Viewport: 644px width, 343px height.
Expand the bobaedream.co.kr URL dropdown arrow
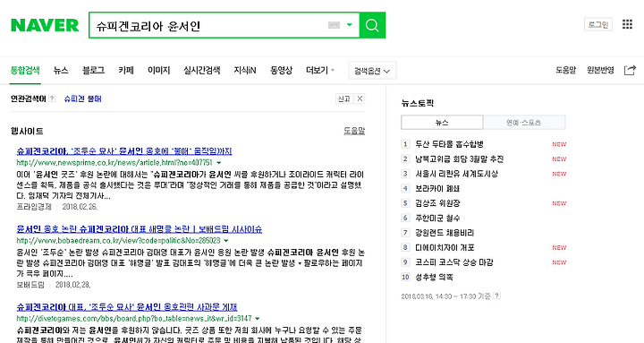226,241
